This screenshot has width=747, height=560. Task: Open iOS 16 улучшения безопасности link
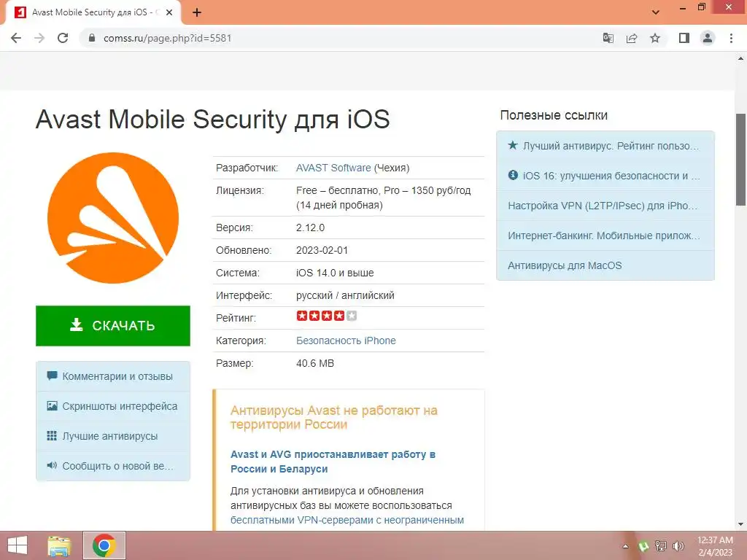pyautogui.click(x=605, y=176)
